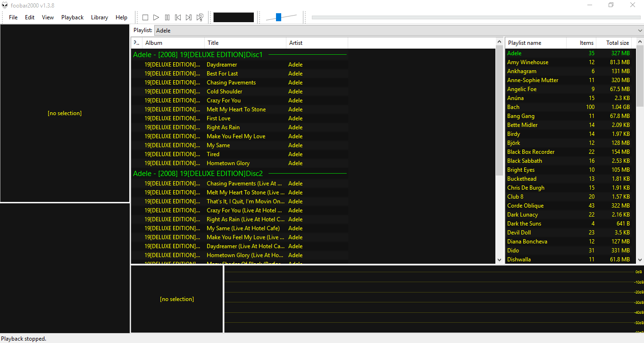The width and height of the screenshot is (644, 343).
Task: Start playback with the Play button
Action: (156, 17)
